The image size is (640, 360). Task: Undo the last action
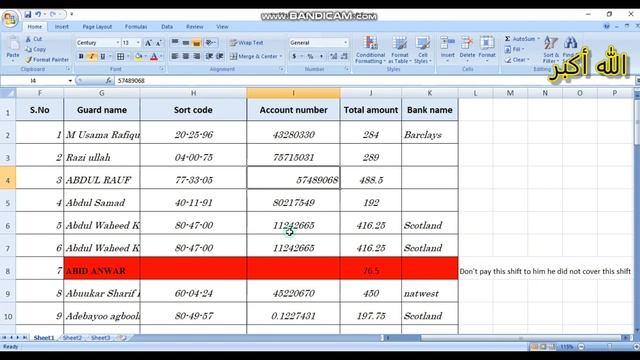pyautogui.click(x=38, y=14)
